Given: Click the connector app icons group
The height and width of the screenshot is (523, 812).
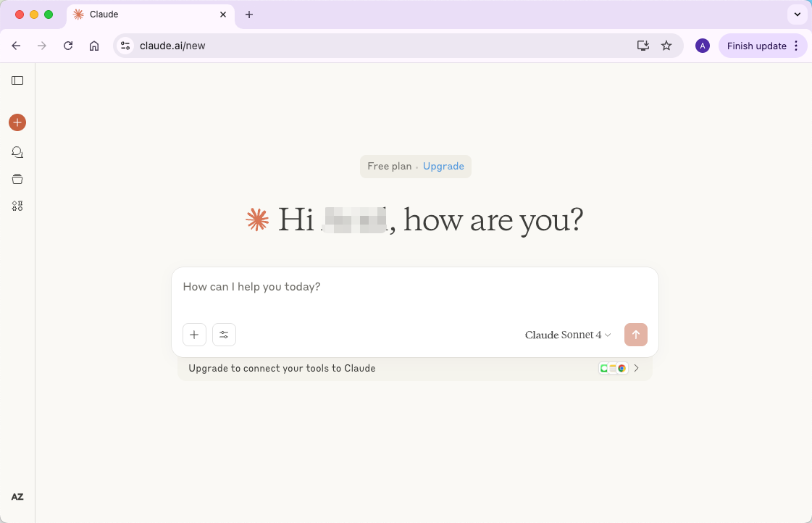Looking at the screenshot, I should (613, 368).
